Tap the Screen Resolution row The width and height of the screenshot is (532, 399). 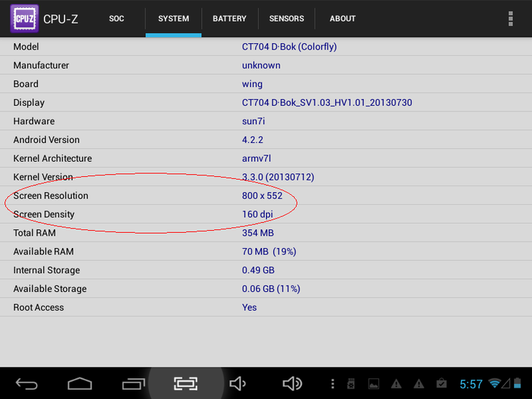tap(266, 196)
